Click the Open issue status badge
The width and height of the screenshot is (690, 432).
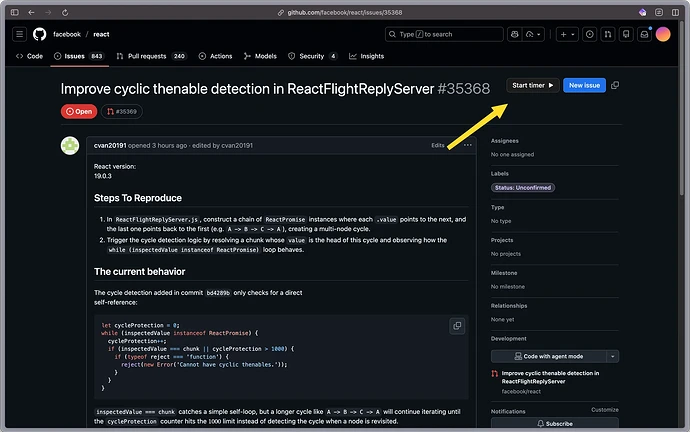(x=79, y=112)
